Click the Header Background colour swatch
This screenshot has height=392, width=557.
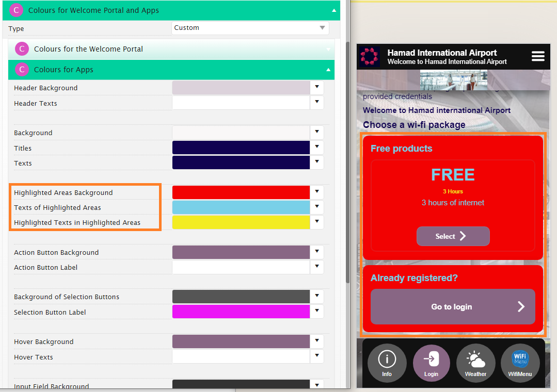241,87
